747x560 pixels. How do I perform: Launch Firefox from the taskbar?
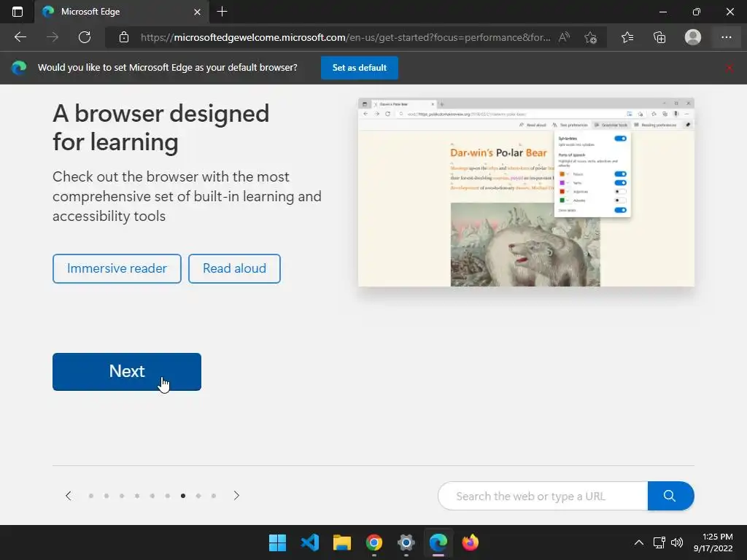tap(471, 542)
